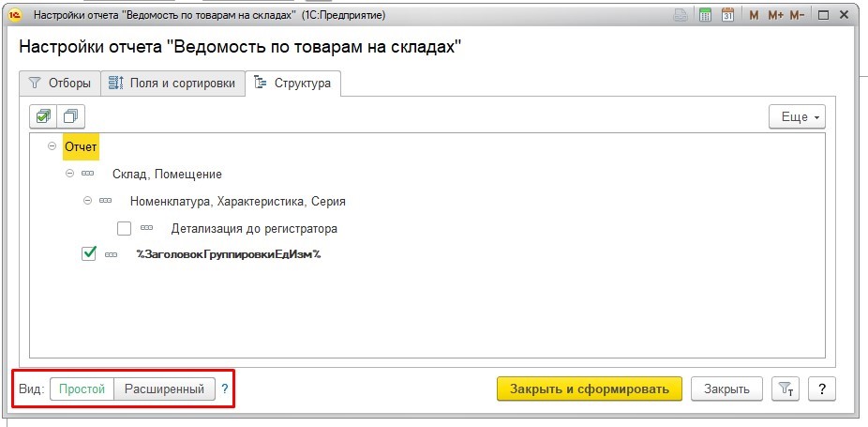Image resolution: width=868 pixels, height=427 pixels.
Task: Open the Поля и сортировки tab
Action: [x=172, y=84]
